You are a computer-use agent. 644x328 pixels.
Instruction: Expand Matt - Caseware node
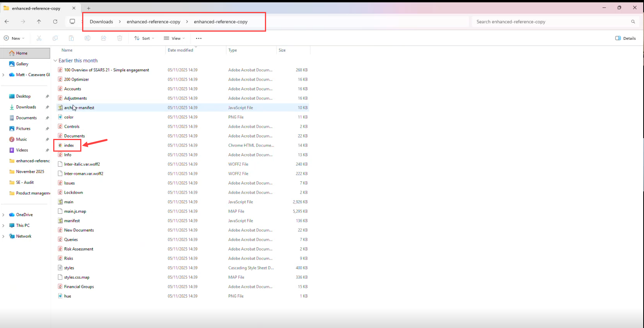(3, 75)
